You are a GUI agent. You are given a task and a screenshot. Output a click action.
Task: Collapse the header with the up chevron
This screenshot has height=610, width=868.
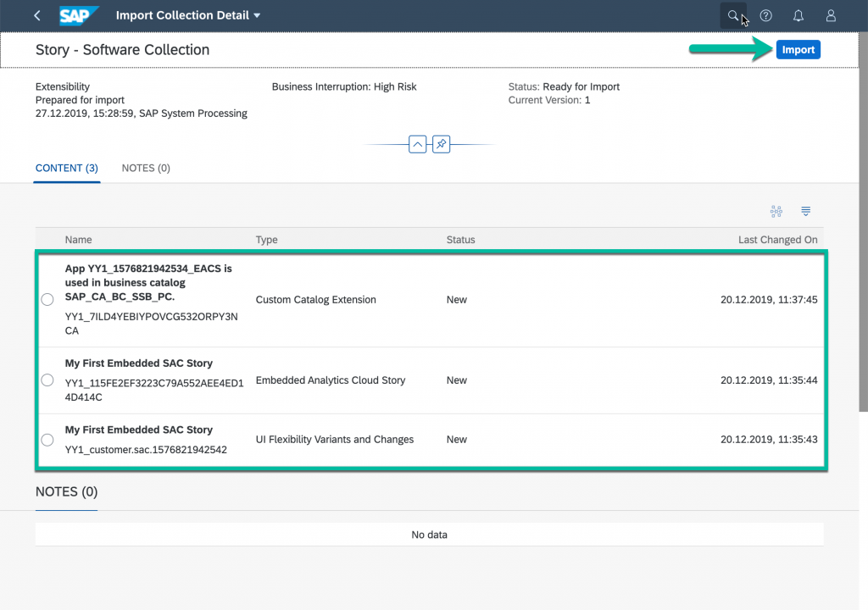pos(417,145)
